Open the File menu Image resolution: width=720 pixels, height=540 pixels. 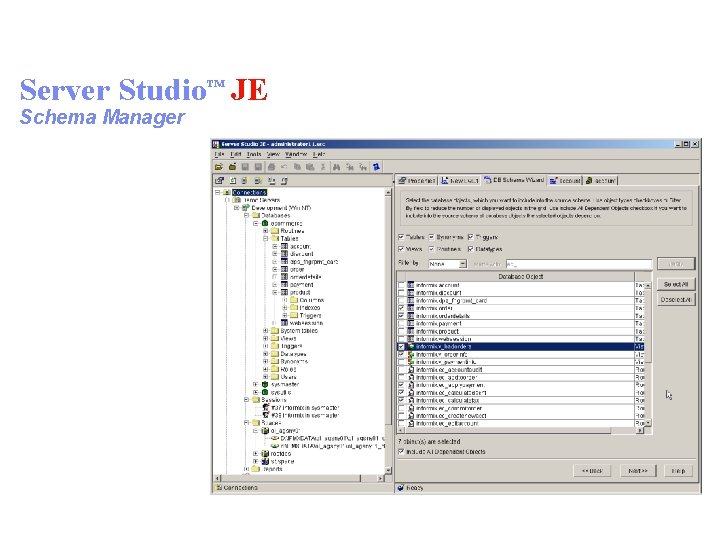coord(219,155)
